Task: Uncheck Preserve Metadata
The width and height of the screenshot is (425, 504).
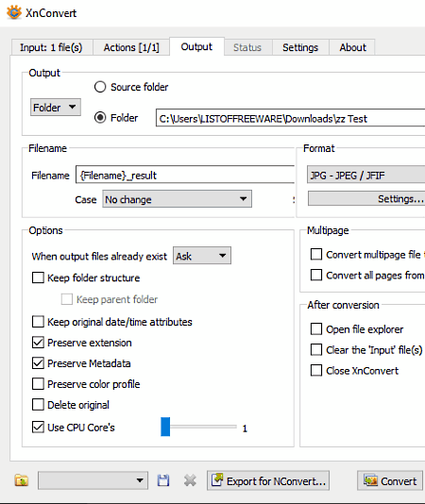Action: click(x=38, y=363)
